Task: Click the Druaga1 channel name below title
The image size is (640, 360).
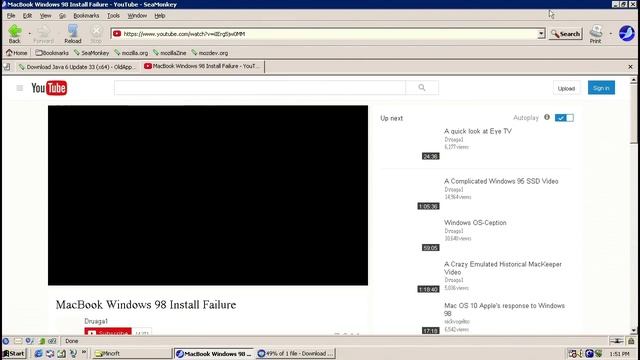Action: coord(96,321)
